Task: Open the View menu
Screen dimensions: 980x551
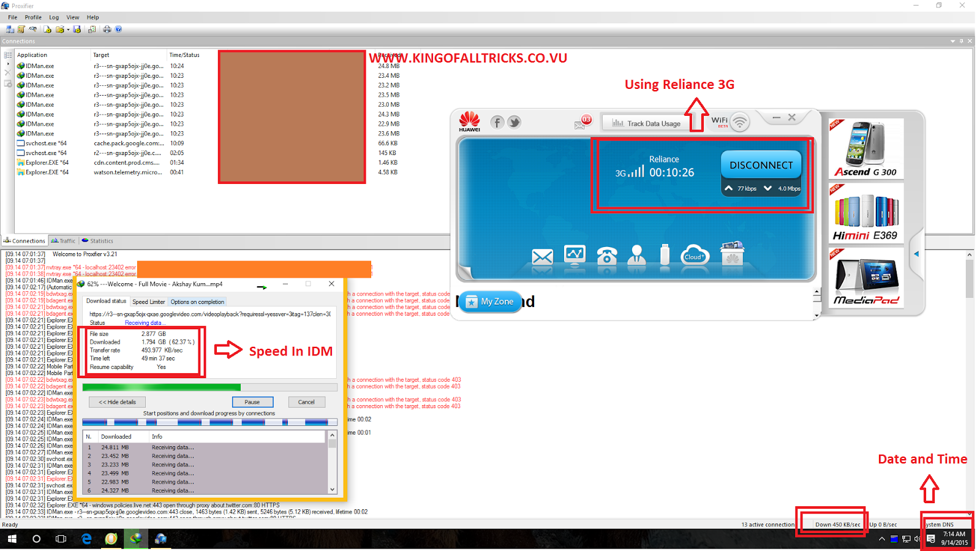Action: (x=72, y=17)
